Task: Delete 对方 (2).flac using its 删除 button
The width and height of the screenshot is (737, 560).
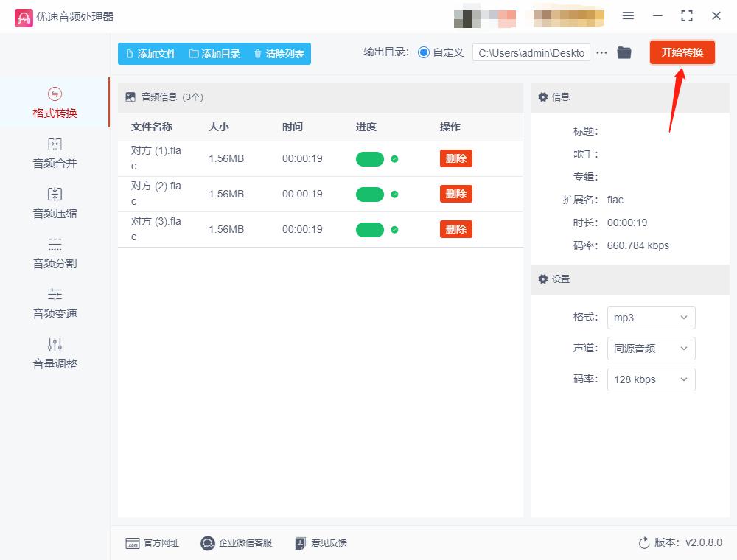Action: pos(455,194)
